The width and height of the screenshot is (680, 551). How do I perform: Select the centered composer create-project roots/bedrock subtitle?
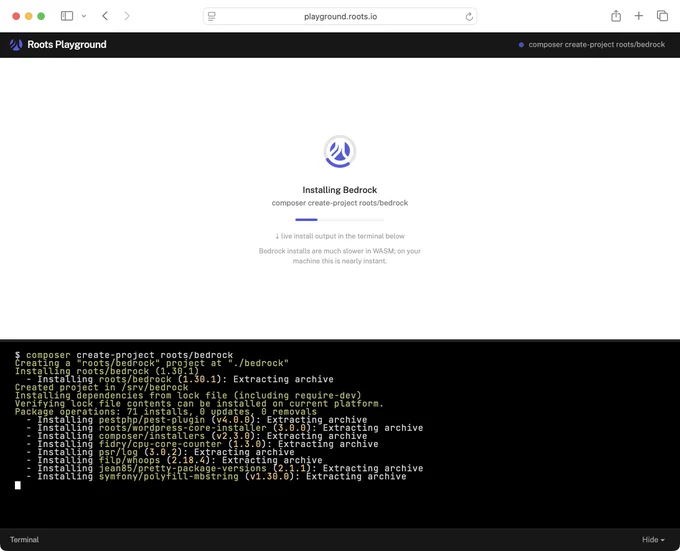click(x=340, y=203)
